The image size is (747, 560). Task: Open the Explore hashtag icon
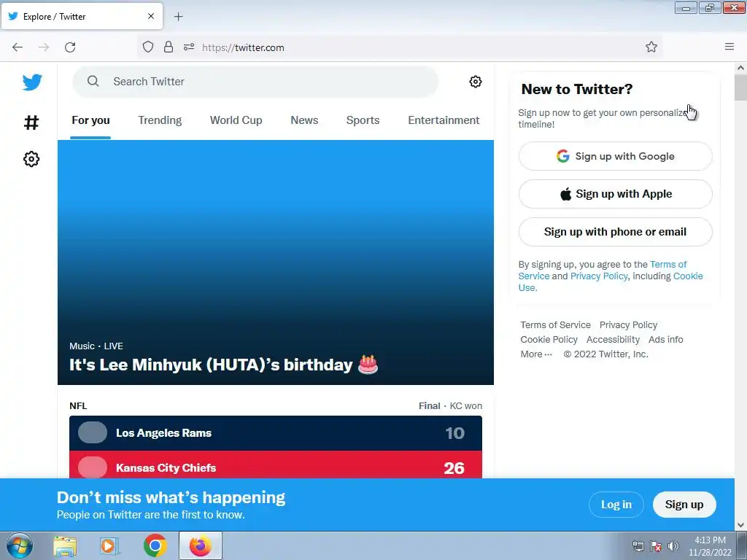(31, 122)
